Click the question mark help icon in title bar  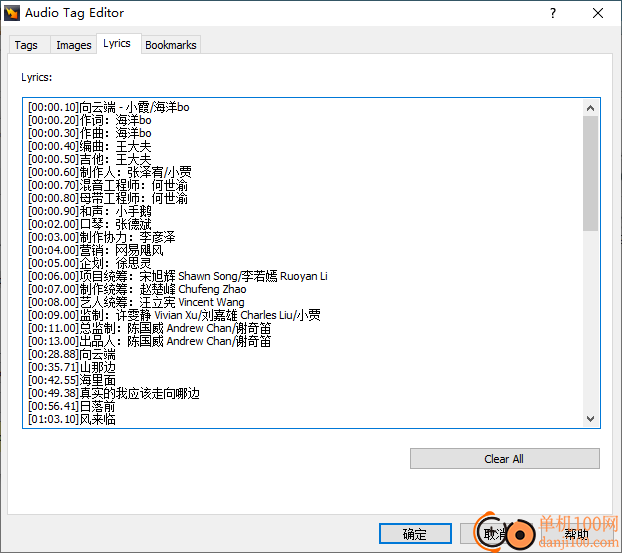(553, 13)
